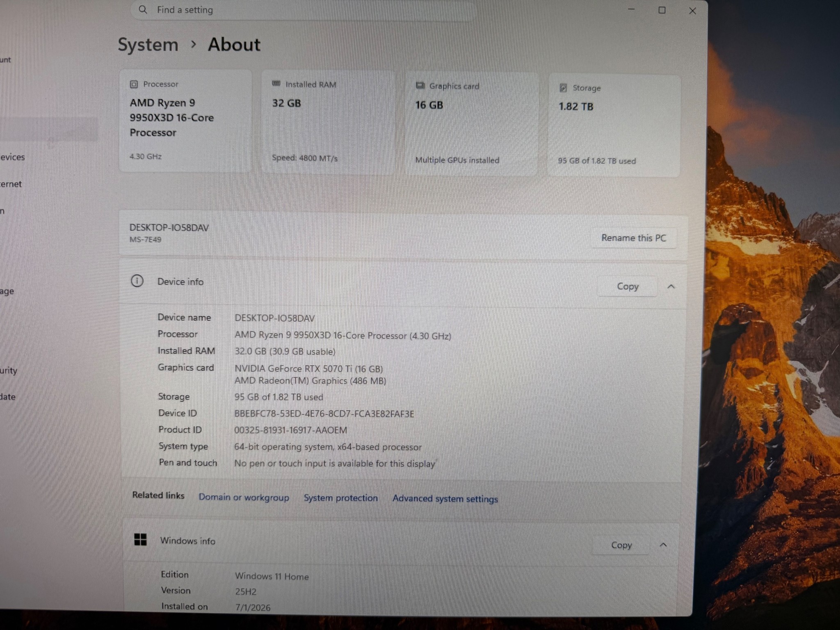This screenshot has height=630, width=840.
Task: Select the Device ID value BBEBFC78
Action: 324,414
